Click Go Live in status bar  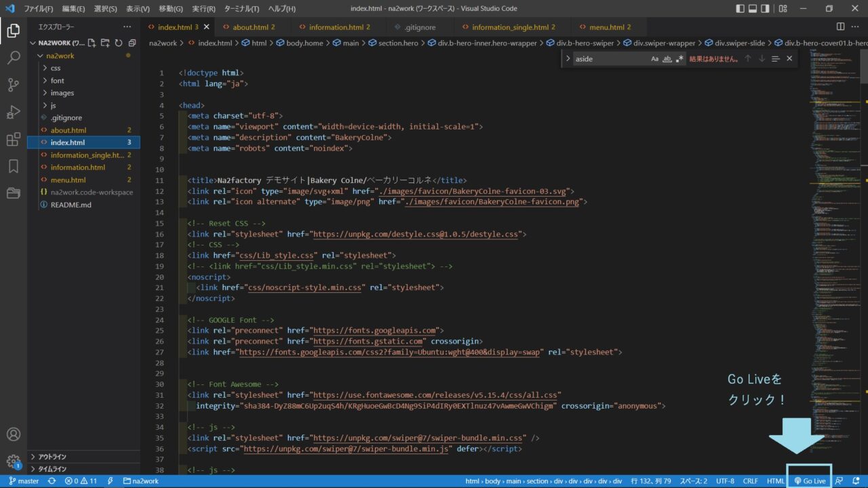click(810, 481)
